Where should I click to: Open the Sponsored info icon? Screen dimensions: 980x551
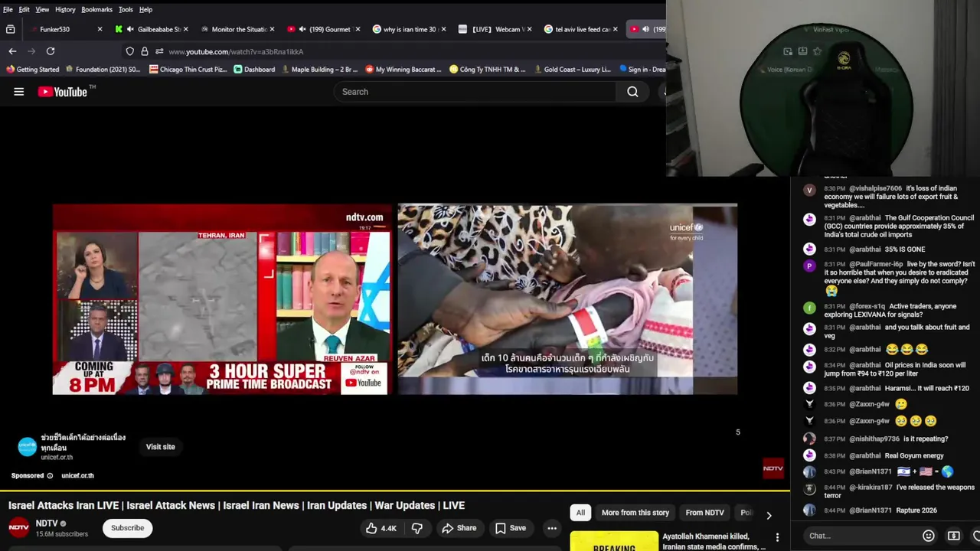click(50, 475)
